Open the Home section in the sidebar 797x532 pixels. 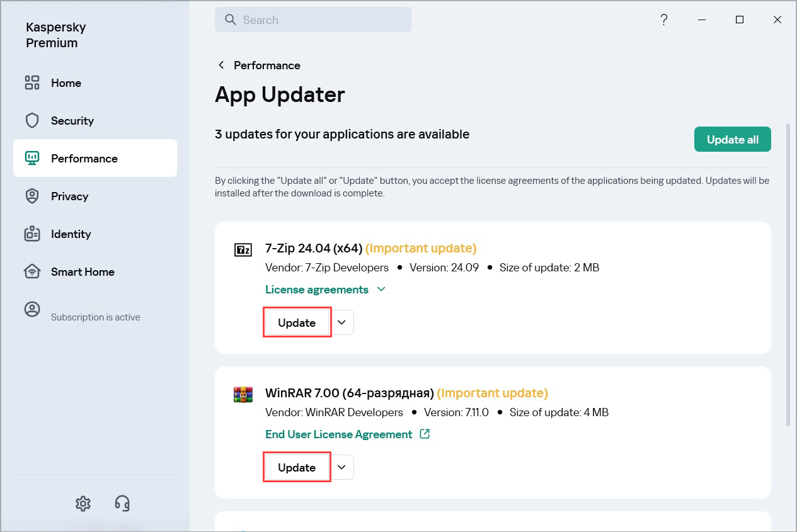tap(66, 82)
